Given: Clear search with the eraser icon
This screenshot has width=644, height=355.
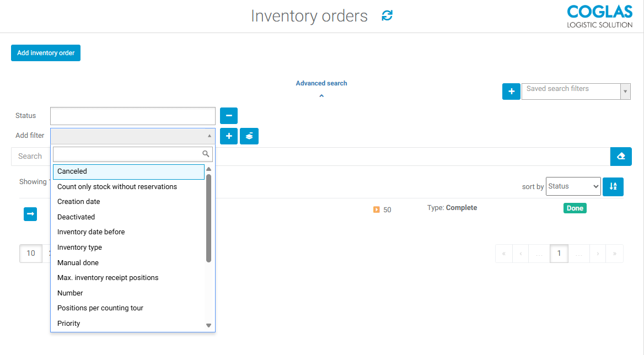Looking at the screenshot, I should coord(621,157).
